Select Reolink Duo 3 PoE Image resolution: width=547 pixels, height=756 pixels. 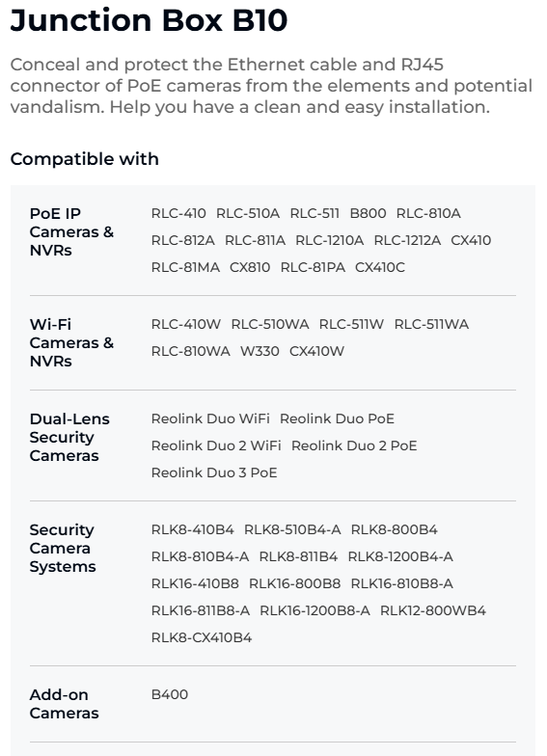[214, 472]
